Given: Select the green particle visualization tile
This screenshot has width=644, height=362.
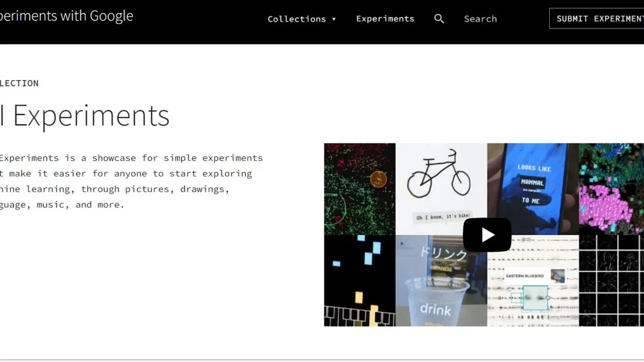Looking at the screenshot, I should coord(359,189).
